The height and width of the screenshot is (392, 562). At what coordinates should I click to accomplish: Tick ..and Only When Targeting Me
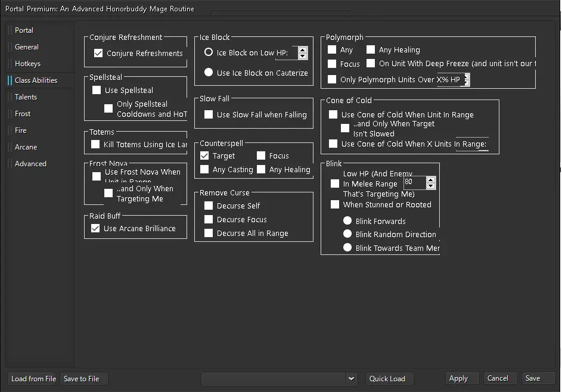pos(108,193)
